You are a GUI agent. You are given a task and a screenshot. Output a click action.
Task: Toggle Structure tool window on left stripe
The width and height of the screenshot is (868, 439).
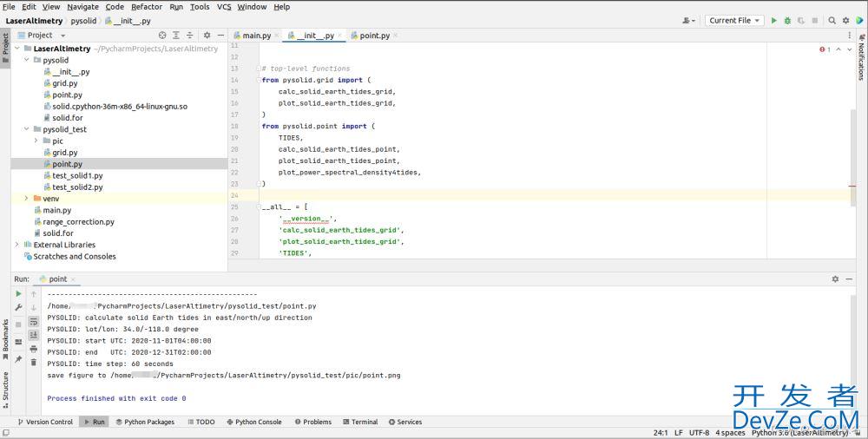tap(5, 390)
